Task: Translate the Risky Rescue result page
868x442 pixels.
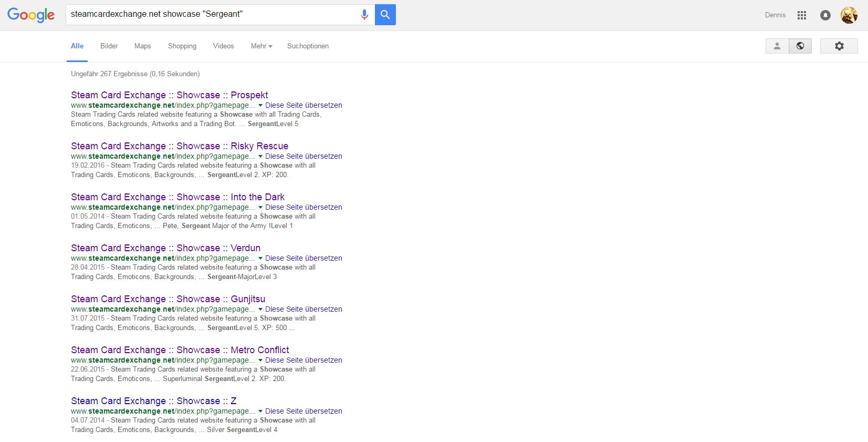Action: 304,156
